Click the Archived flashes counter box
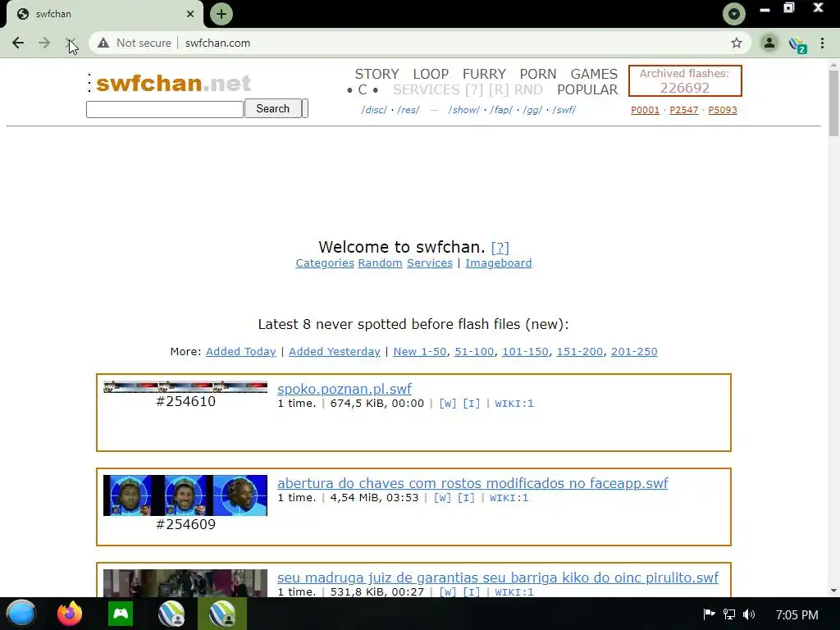Screen dimensions: 840x630 point(685,81)
